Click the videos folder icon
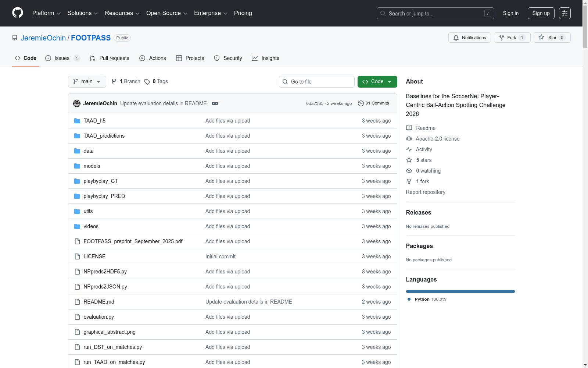Screen dimensions: 588x368 pyautogui.click(x=77, y=226)
